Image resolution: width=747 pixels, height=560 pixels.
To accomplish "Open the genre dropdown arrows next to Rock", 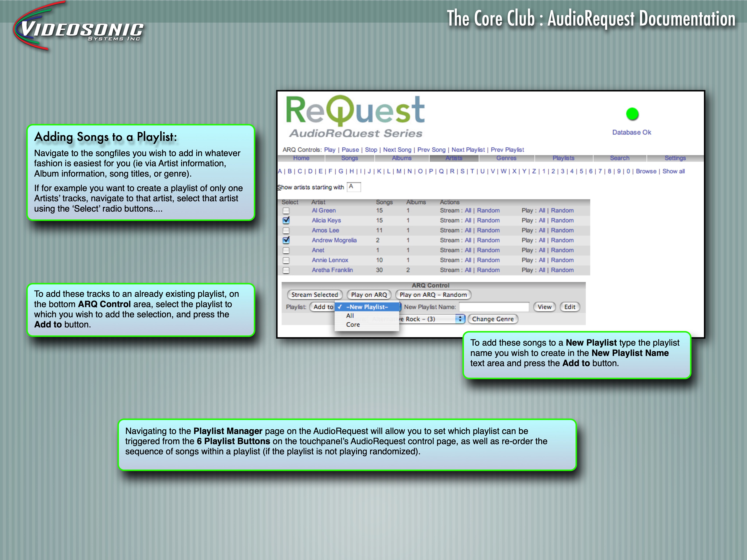I will (x=460, y=319).
